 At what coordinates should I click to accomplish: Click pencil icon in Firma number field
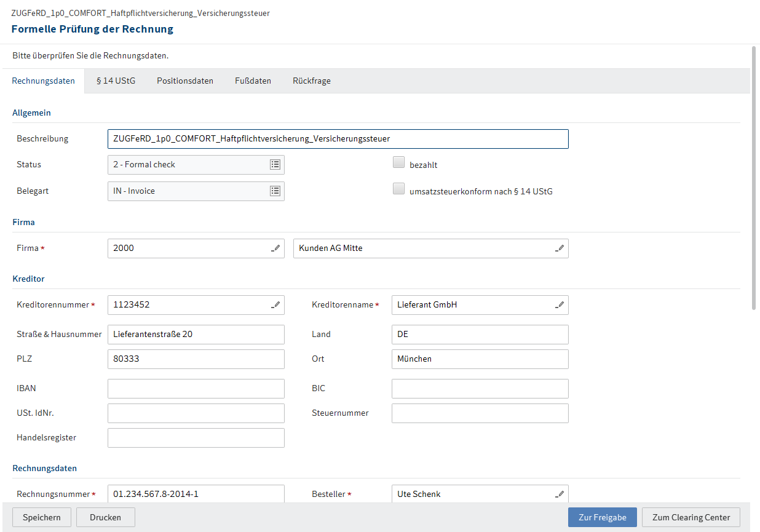(x=275, y=248)
